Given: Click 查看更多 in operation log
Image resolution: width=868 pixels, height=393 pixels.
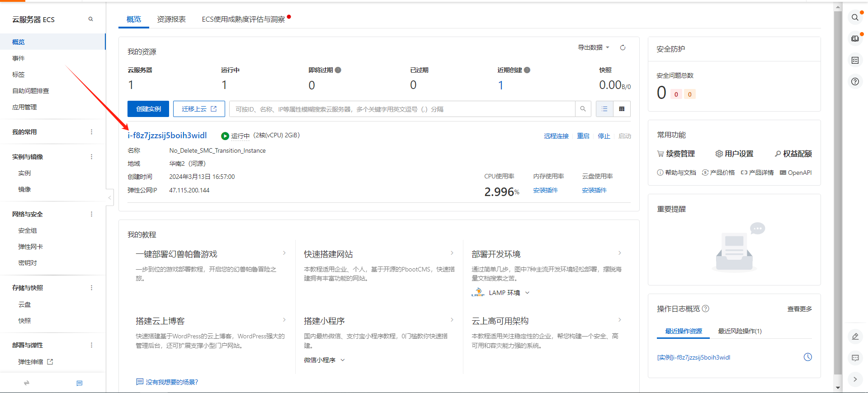Looking at the screenshot, I should (x=800, y=309).
